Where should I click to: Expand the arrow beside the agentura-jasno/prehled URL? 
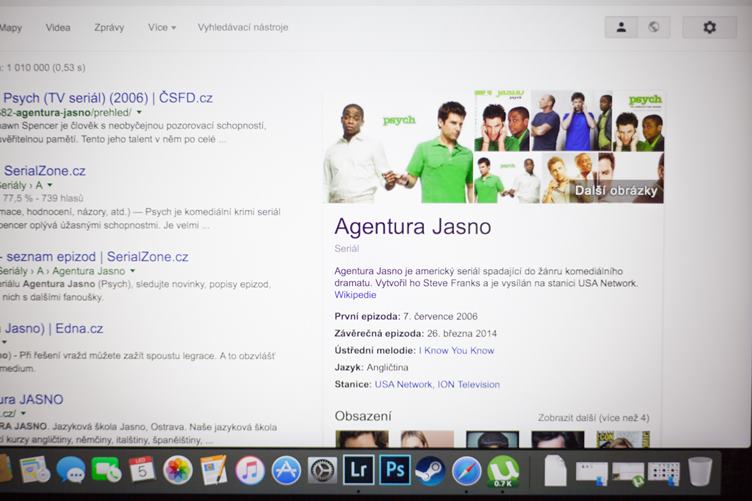(139, 112)
